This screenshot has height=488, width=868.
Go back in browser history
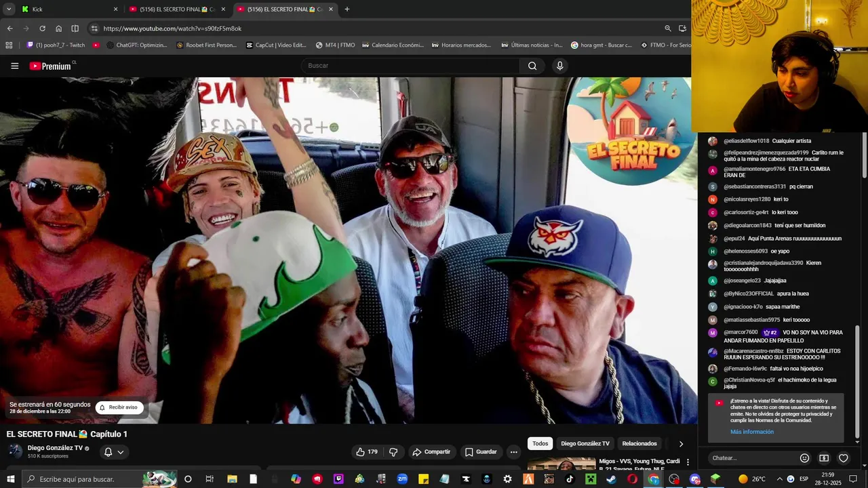coord(9,28)
